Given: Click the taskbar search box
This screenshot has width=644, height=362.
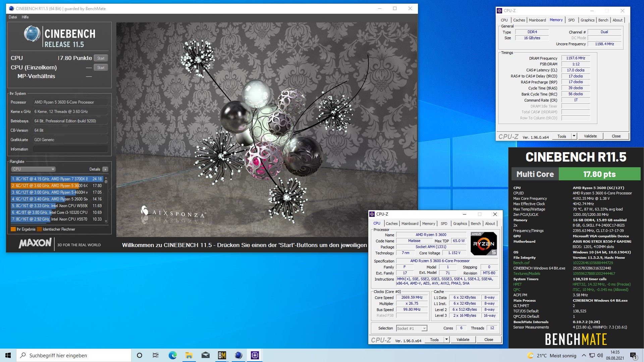Looking at the screenshot, I should click(74, 355).
